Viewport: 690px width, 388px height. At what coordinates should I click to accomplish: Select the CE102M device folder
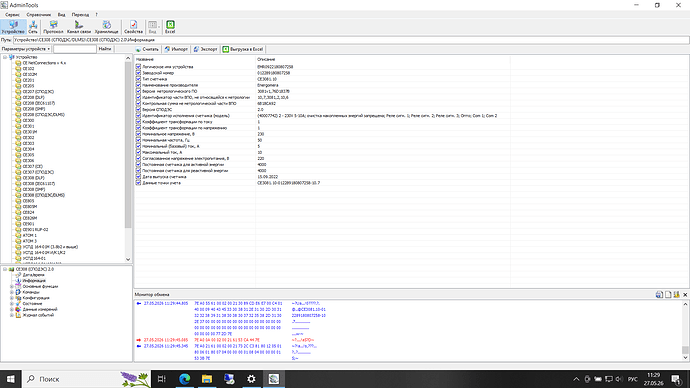pos(30,74)
